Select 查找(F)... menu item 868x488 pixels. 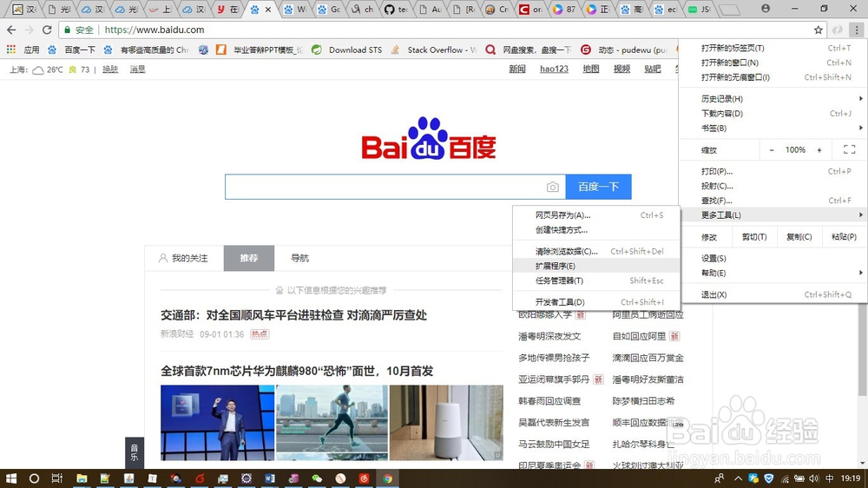click(x=773, y=201)
